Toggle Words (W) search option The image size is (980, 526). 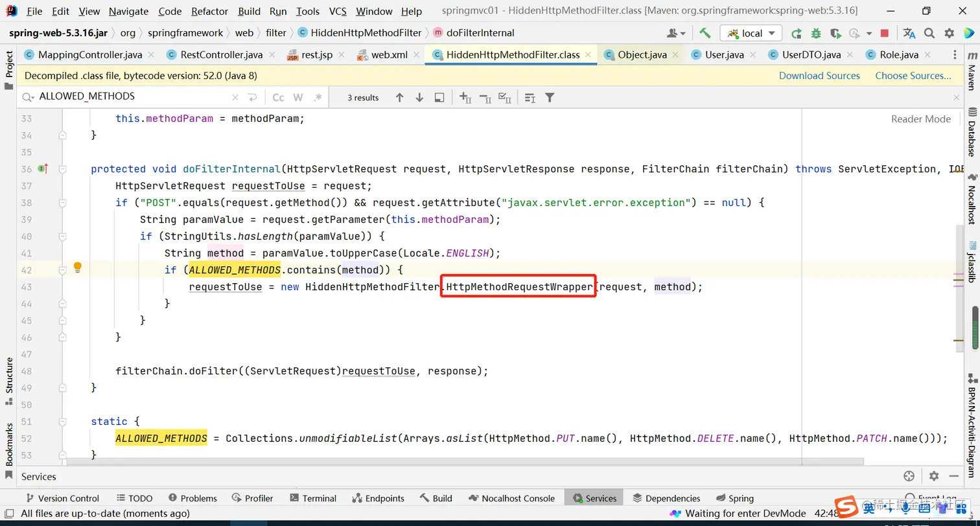[x=297, y=97]
